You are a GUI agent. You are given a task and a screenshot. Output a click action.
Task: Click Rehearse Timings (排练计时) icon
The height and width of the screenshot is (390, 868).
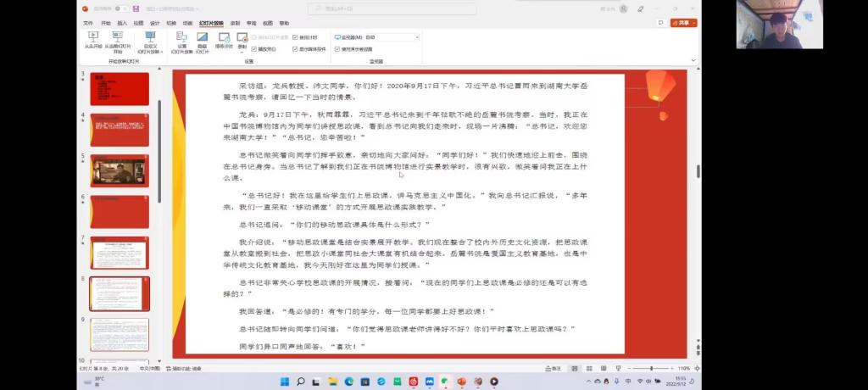point(224,36)
